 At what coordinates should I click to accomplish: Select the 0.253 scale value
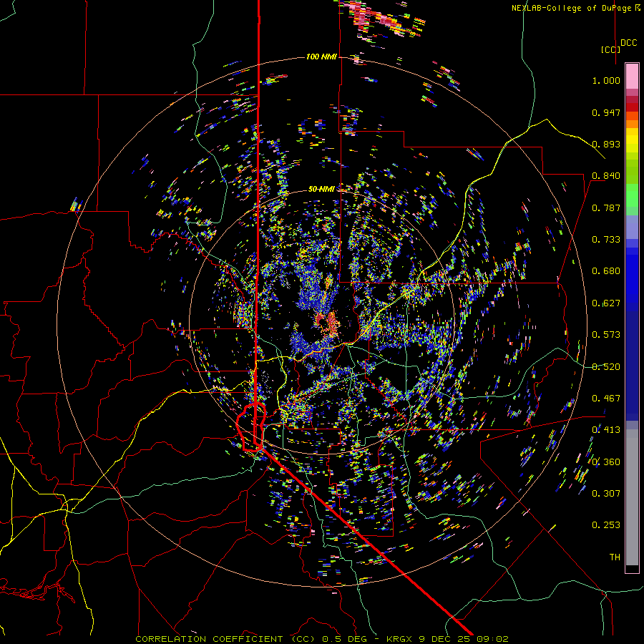pyautogui.click(x=606, y=525)
